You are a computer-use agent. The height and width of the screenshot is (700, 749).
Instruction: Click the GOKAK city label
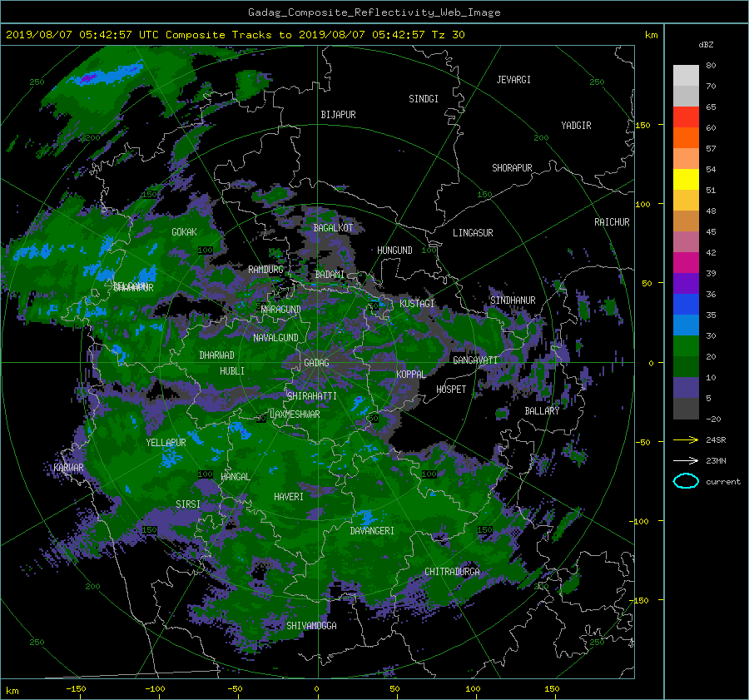(184, 232)
